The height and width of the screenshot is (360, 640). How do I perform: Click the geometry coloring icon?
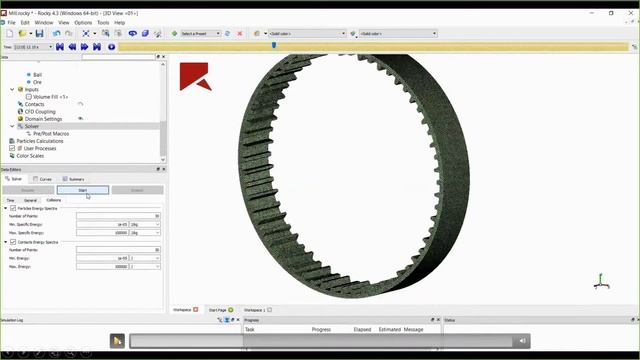point(353,33)
